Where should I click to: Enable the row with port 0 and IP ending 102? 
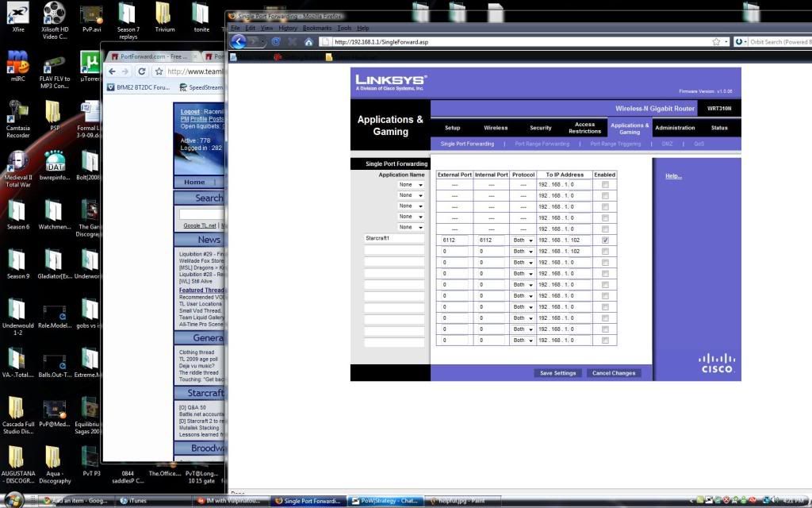605,252
